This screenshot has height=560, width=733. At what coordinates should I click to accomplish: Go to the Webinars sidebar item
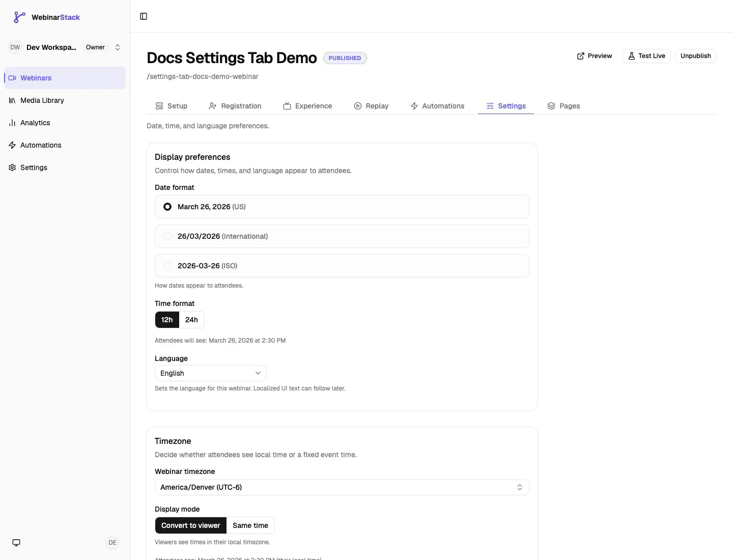[65, 78]
